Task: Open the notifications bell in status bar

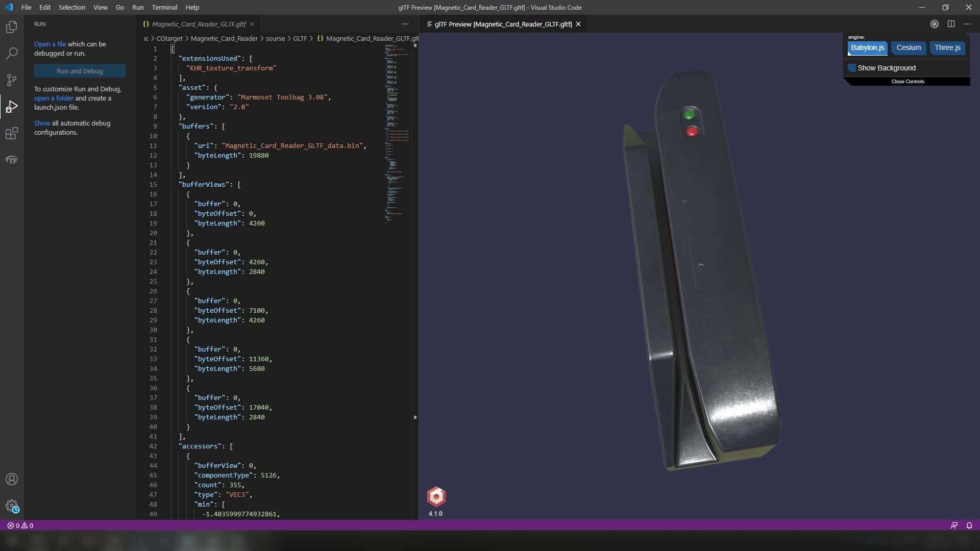Action: point(969,525)
